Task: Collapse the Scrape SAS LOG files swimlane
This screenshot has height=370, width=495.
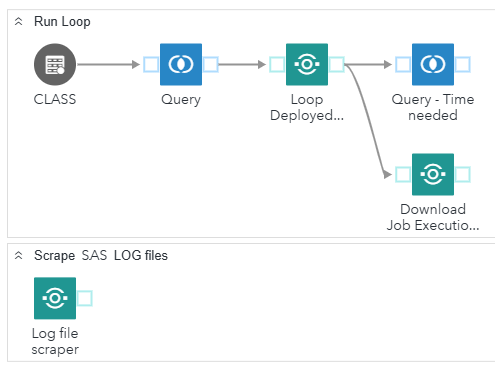Action: 19,256
